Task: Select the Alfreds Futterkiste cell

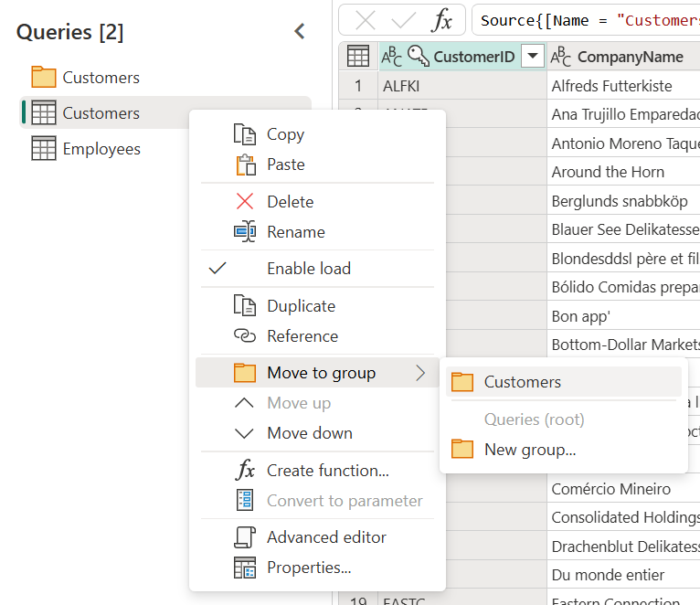Action: click(x=623, y=85)
